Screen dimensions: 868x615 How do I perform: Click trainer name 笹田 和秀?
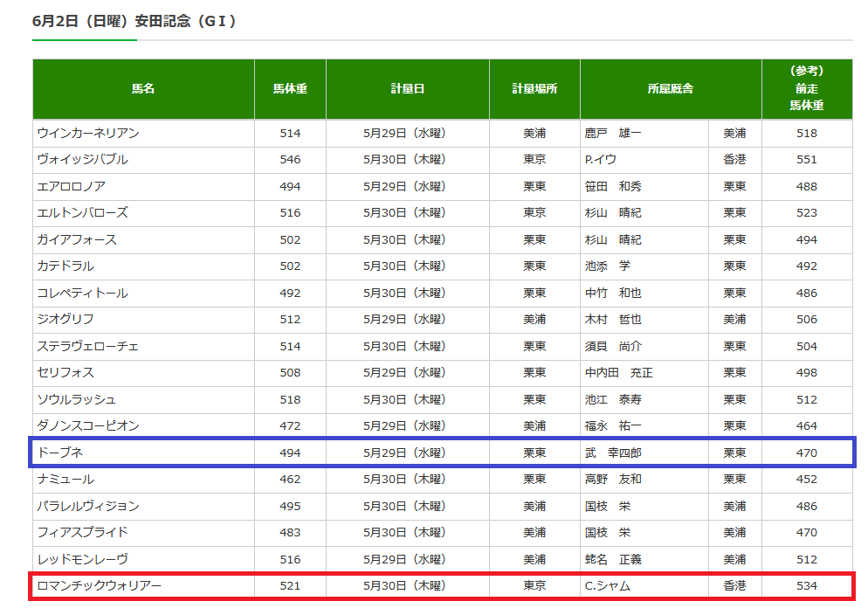pos(613,187)
